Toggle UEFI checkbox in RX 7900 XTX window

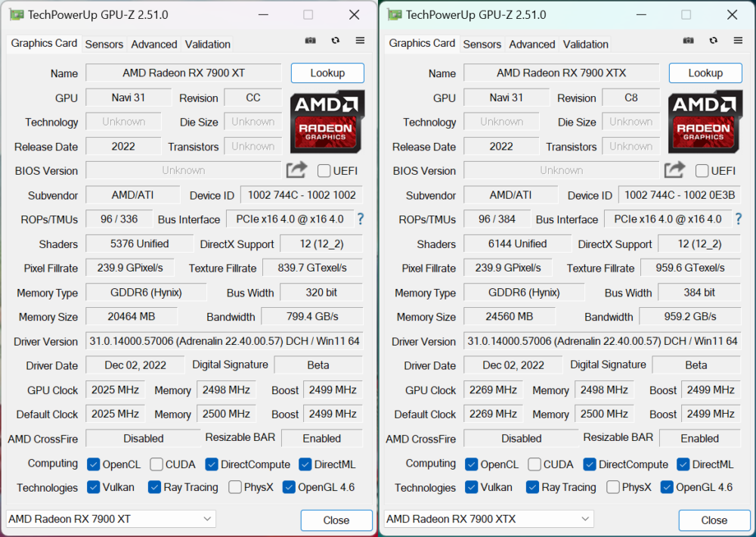pos(702,171)
